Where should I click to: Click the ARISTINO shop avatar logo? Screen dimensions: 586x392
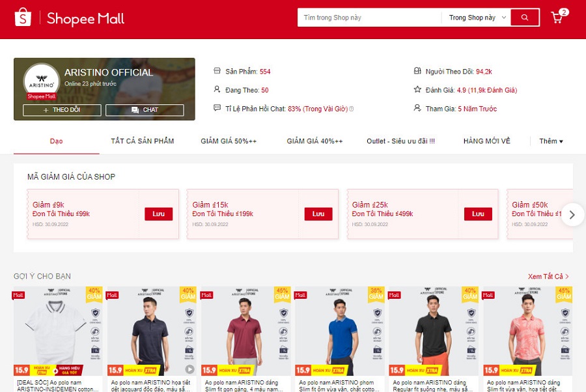click(x=41, y=81)
